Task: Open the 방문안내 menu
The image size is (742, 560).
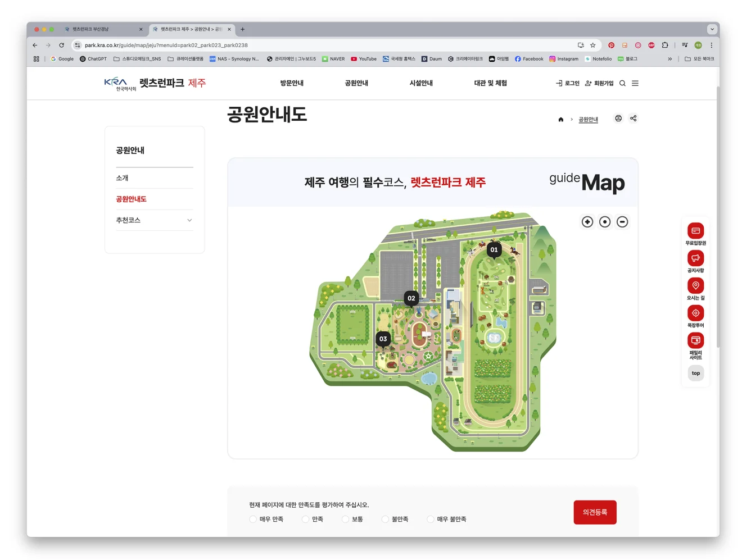Action: [x=292, y=83]
